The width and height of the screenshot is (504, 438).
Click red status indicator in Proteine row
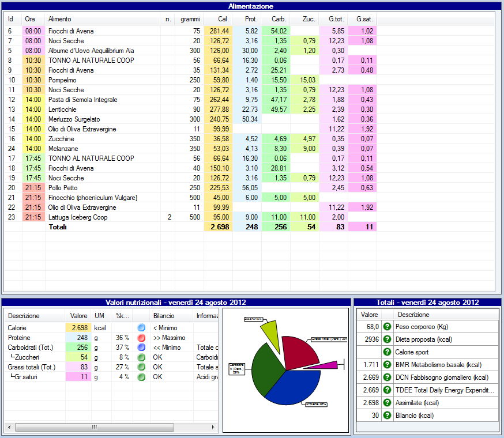pyautogui.click(x=141, y=338)
